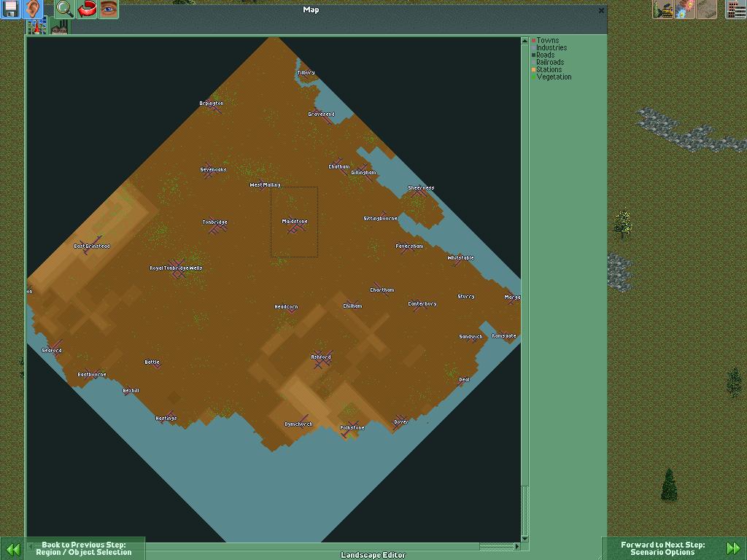Click the forward double-arrow icon
This screenshot has width=747, height=560.
[734, 548]
